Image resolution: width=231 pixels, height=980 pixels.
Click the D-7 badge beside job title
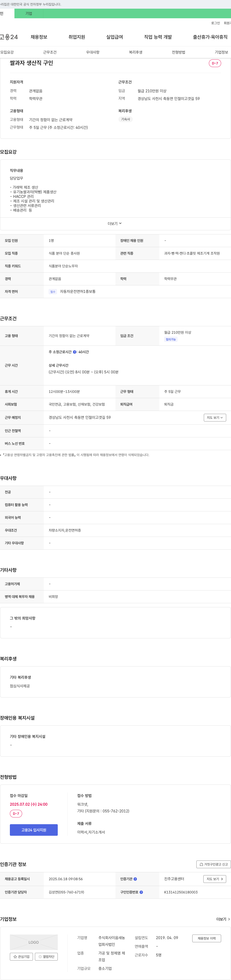[x=215, y=63]
